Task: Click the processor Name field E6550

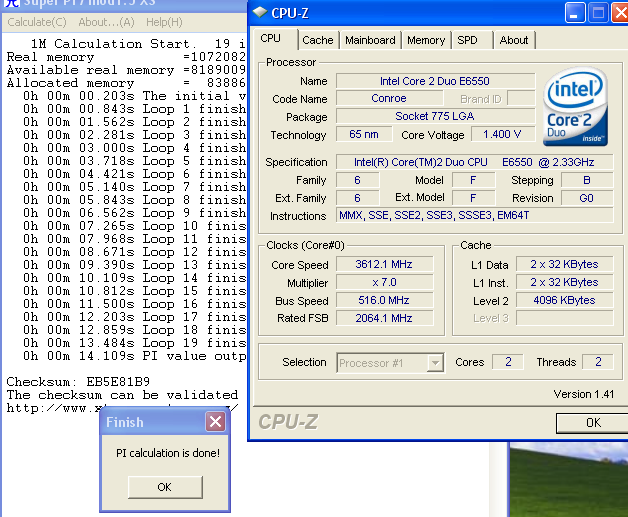Action: tap(435, 81)
